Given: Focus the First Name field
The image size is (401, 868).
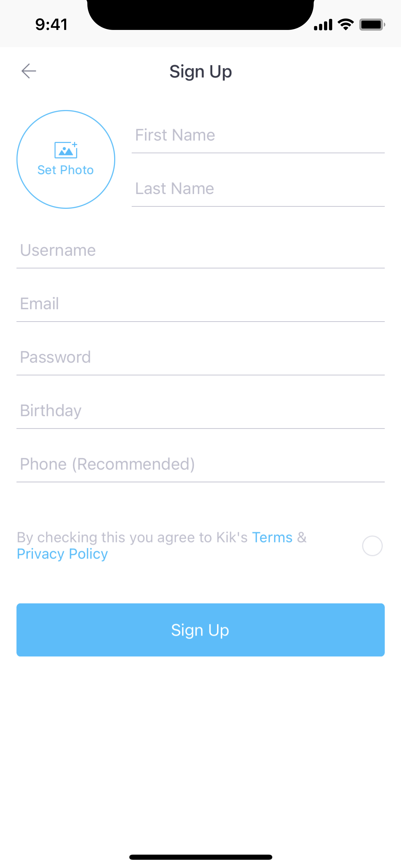Looking at the screenshot, I should tap(258, 135).
